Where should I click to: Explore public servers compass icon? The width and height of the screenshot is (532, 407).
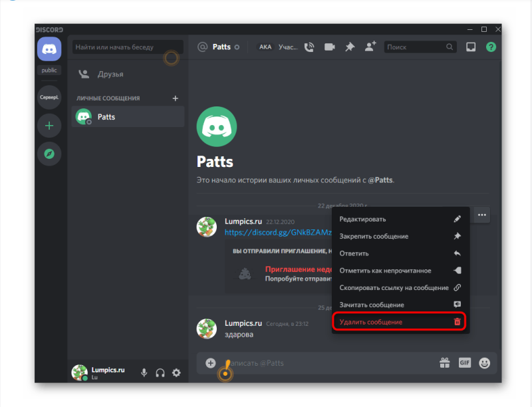[49, 154]
